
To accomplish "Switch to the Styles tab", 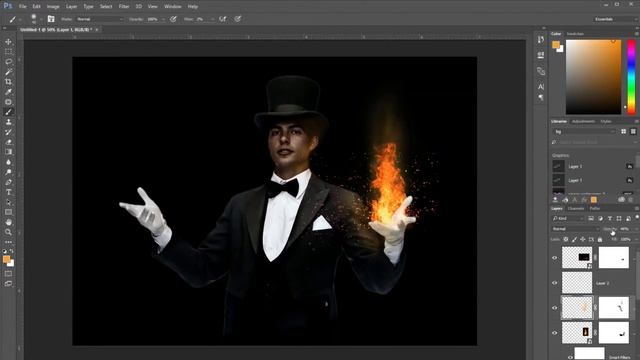I will [x=606, y=121].
